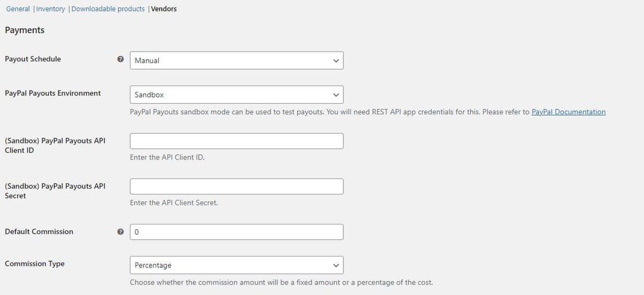The image size is (644, 295).
Task: Click the Percentage dropdown chevron arrow
Action: (336, 266)
